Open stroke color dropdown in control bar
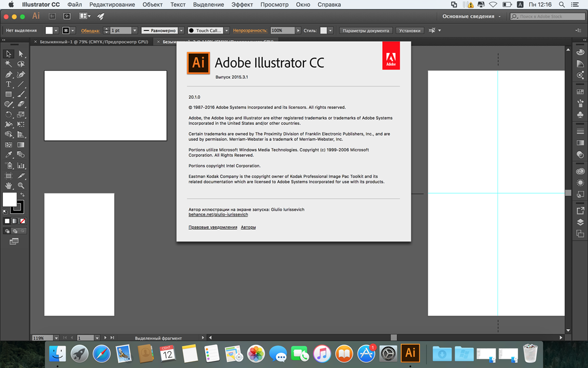 point(73,31)
